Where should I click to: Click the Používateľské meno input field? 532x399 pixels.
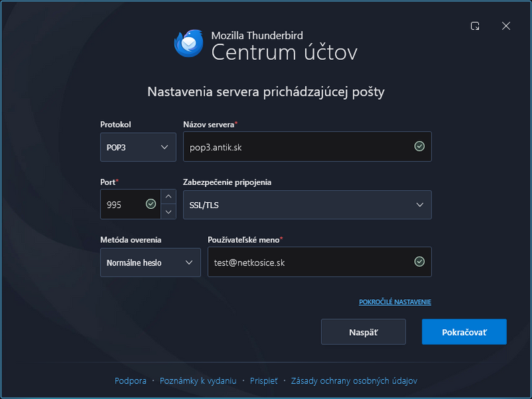coord(319,262)
